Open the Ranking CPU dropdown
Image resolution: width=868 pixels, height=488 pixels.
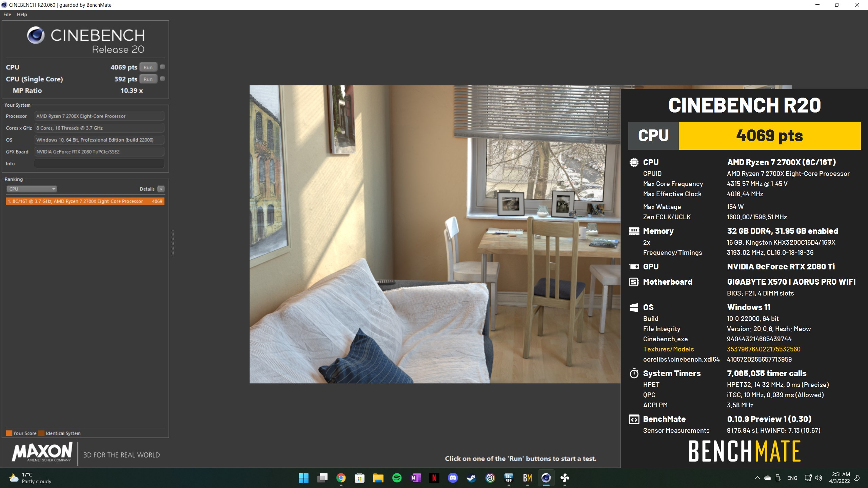(x=32, y=189)
